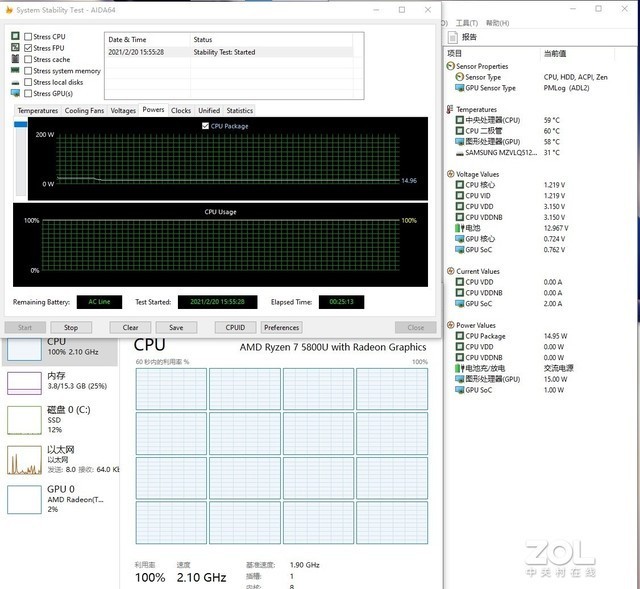Viewport: 640px width, 589px height.
Task: Click the SAMSUNG MZVLQ512 drive icon
Action: tap(460, 153)
